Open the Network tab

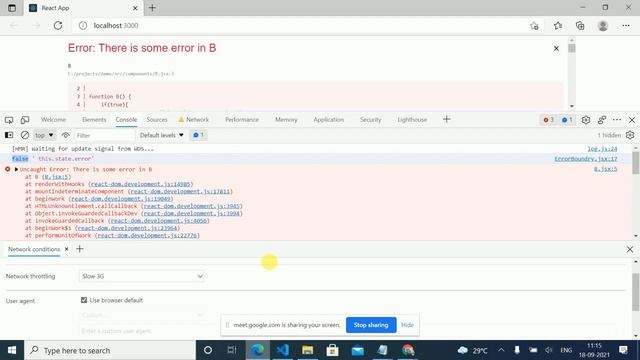point(194,120)
